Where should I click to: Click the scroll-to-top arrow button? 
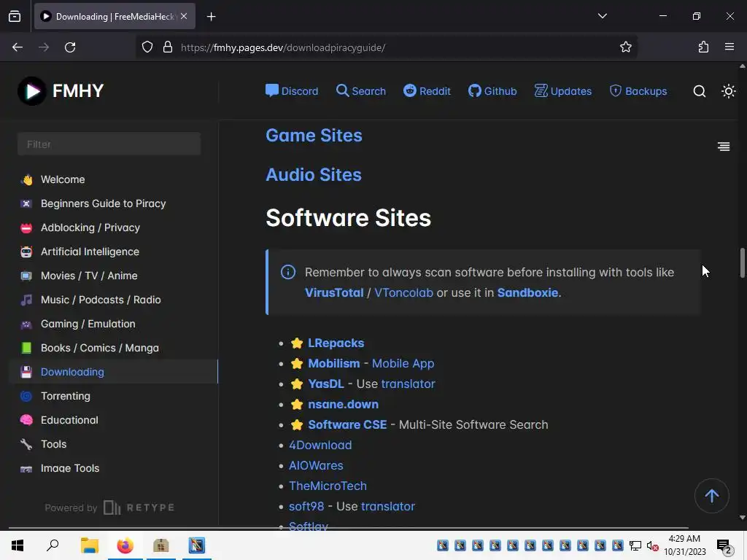[711, 496]
